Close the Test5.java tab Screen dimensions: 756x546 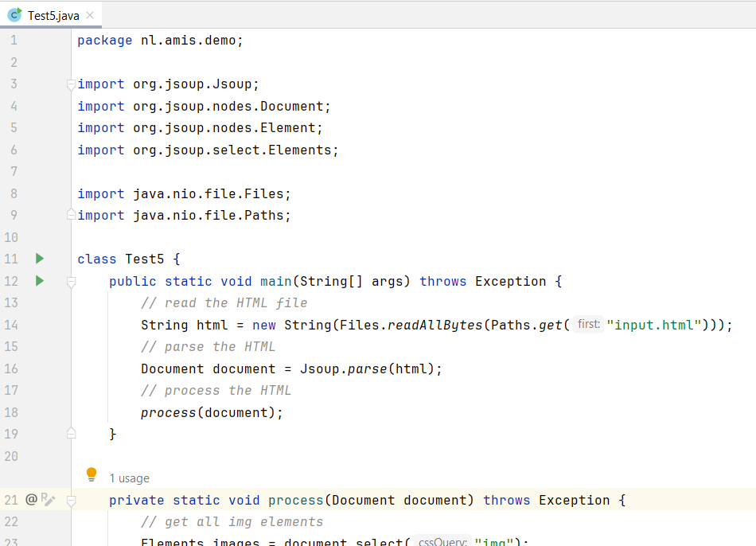[x=90, y=15]
